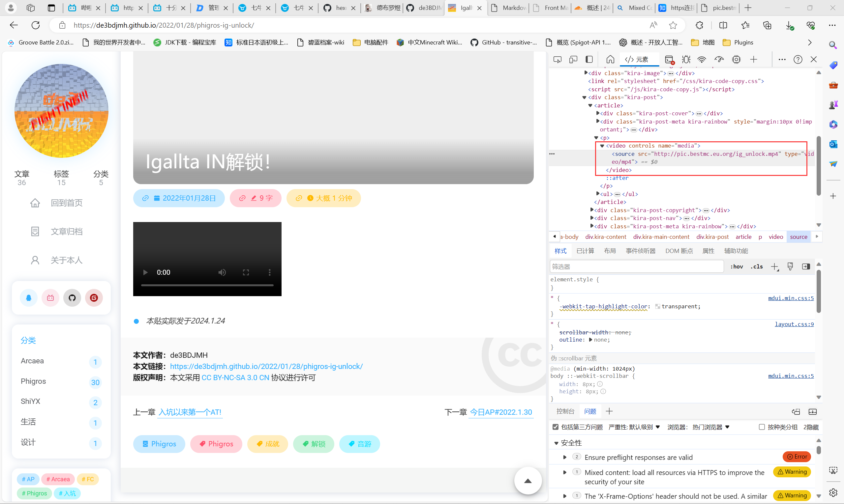The height and width of the screenshot is (504, 844).
Task: Click the back-to-top arrow button
Action: [x=527, y=481]
